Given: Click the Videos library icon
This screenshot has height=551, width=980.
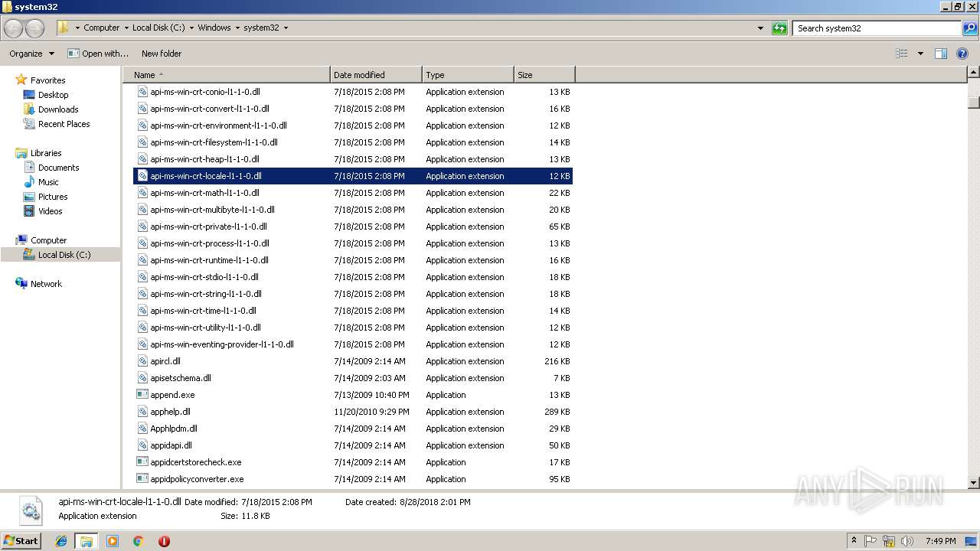Looking at the screenshot, I should click(29, 211).
